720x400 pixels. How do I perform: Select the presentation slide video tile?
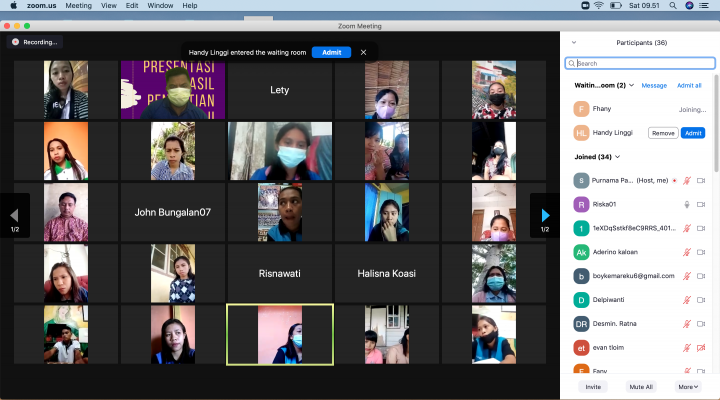click(x=173, y=90)
